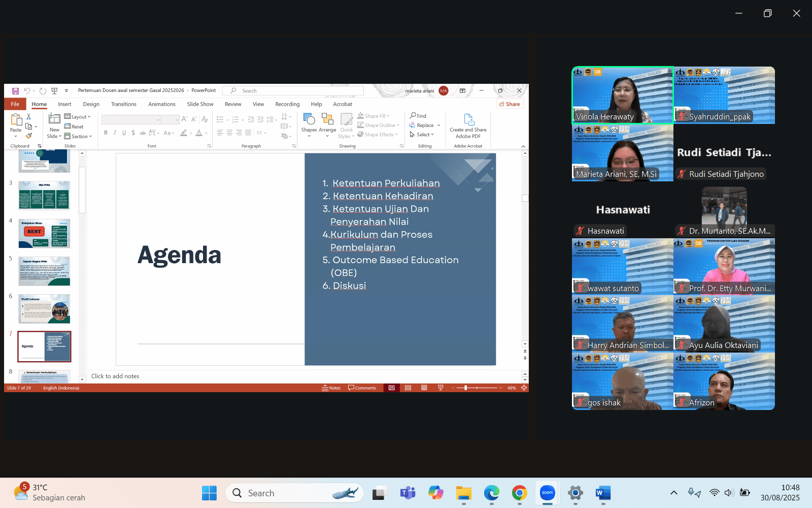
Task: Click the Undo arrow in PowerPoint's quick access toolbar
Action: (x=27, y=91)
